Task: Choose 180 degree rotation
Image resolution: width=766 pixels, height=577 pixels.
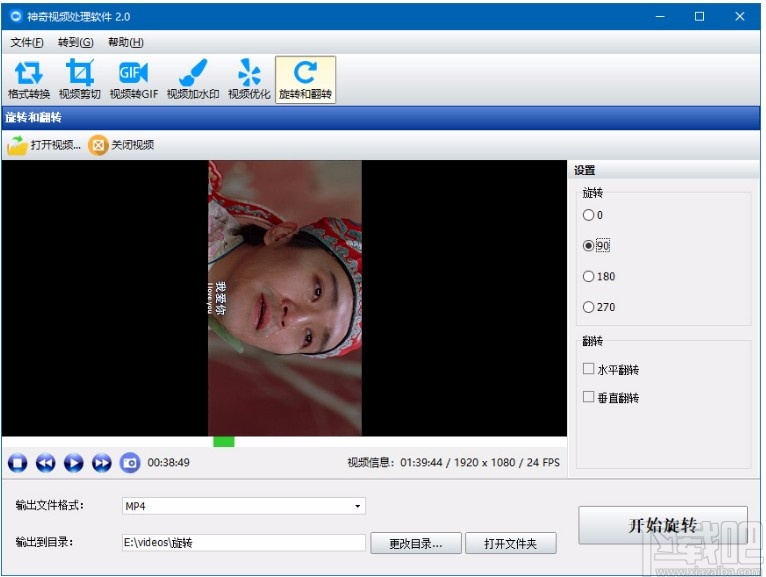Action: [x=588, y=277]
